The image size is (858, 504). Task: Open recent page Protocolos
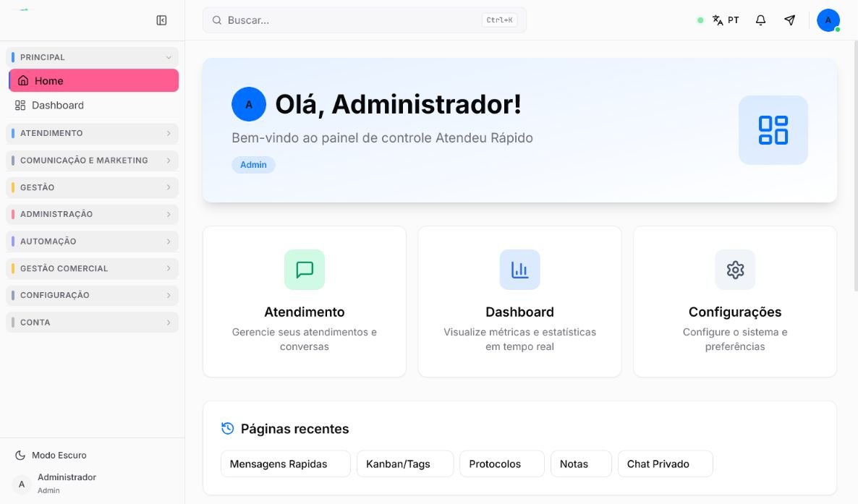click(502, 464)
